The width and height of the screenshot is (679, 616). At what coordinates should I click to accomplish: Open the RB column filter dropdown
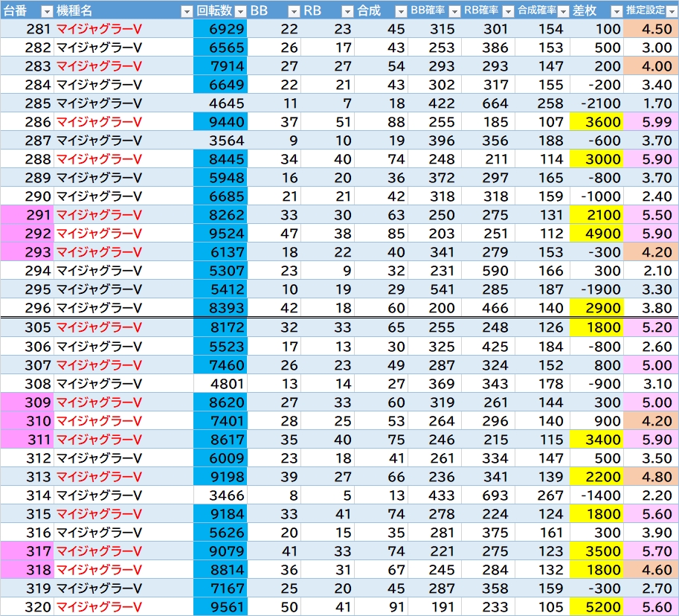[347, 11]
